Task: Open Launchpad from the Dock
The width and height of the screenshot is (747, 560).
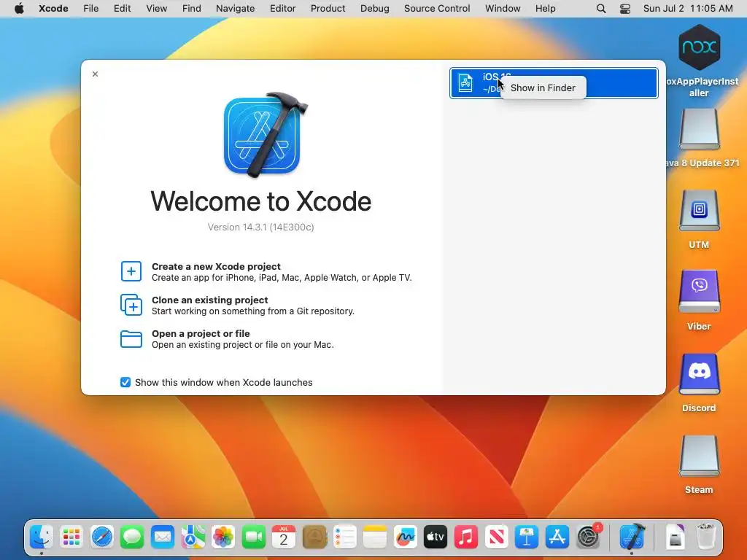Action: tap(71, 537)
